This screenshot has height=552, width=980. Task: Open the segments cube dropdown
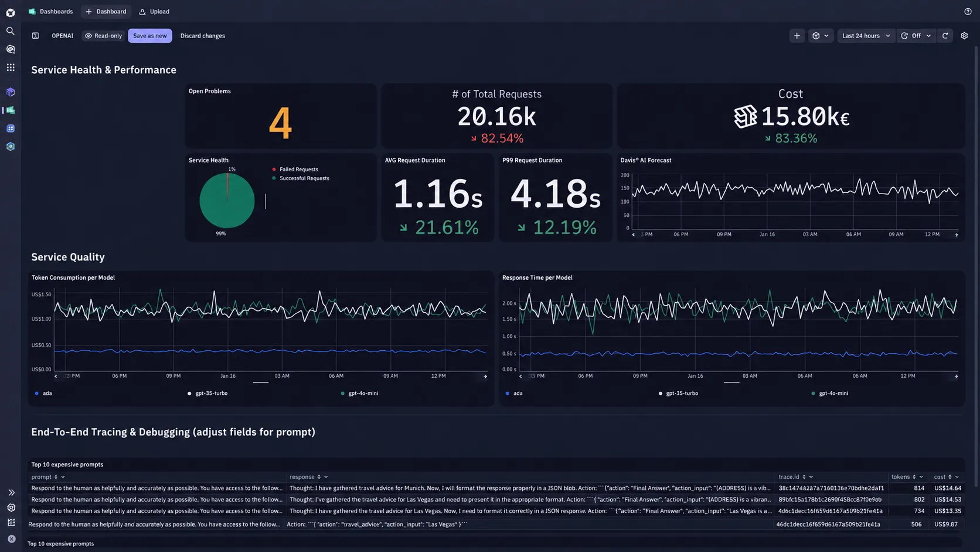(x=821, y=36)
